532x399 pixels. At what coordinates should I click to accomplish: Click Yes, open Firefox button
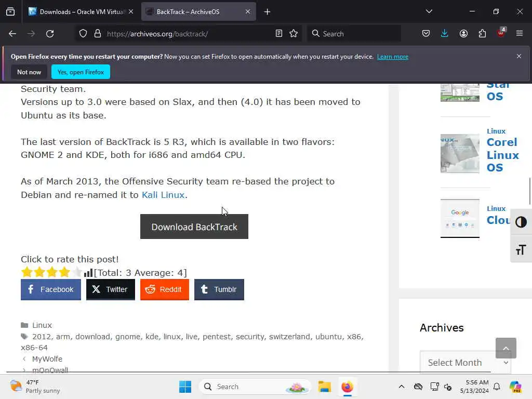click(x=81, y=72)
